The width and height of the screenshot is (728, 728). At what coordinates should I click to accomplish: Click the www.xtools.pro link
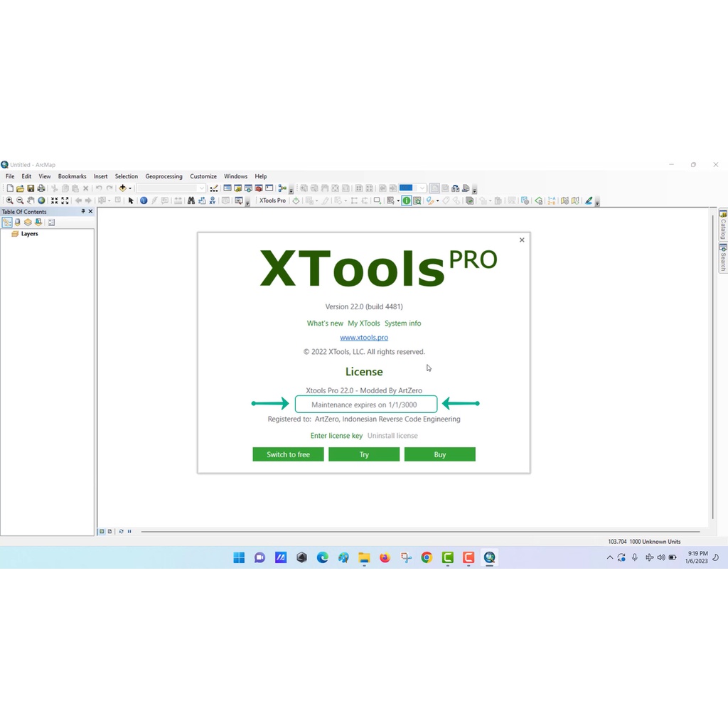364,337
